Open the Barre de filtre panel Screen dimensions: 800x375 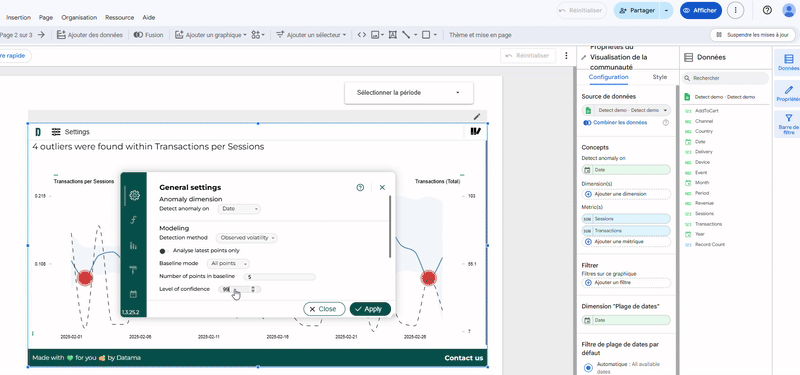click(x=788, y=124)
